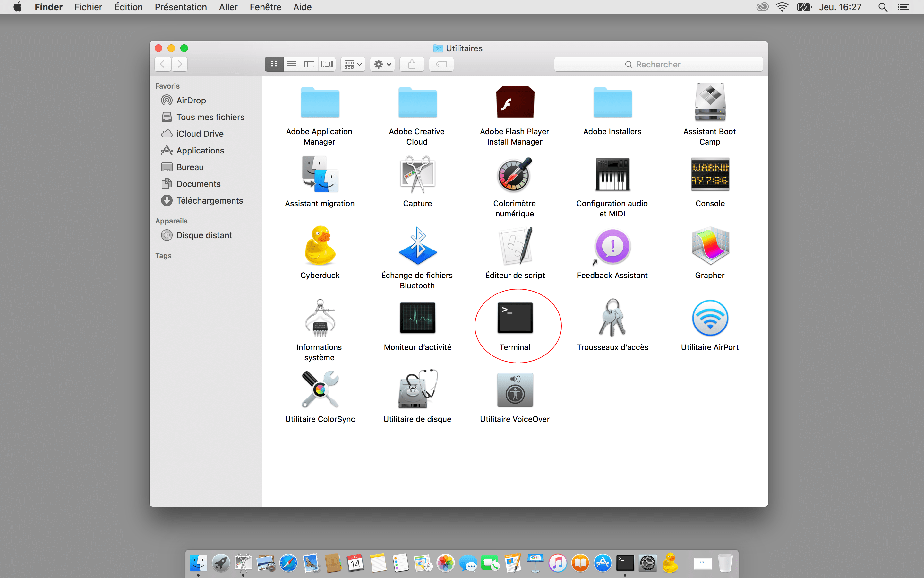Select Configuration audio et MIDI icon
The width and height of the screenshot is (924, 578).
pyautogui.click(x=612, y=174)
